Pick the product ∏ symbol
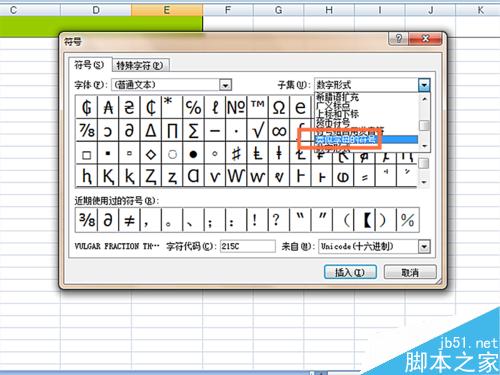This screenshot has width=500, height=375. pos(172,130)
